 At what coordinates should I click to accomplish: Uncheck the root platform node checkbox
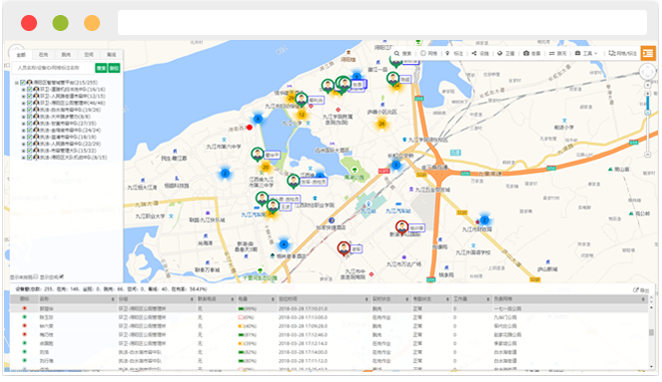(23, 83)
